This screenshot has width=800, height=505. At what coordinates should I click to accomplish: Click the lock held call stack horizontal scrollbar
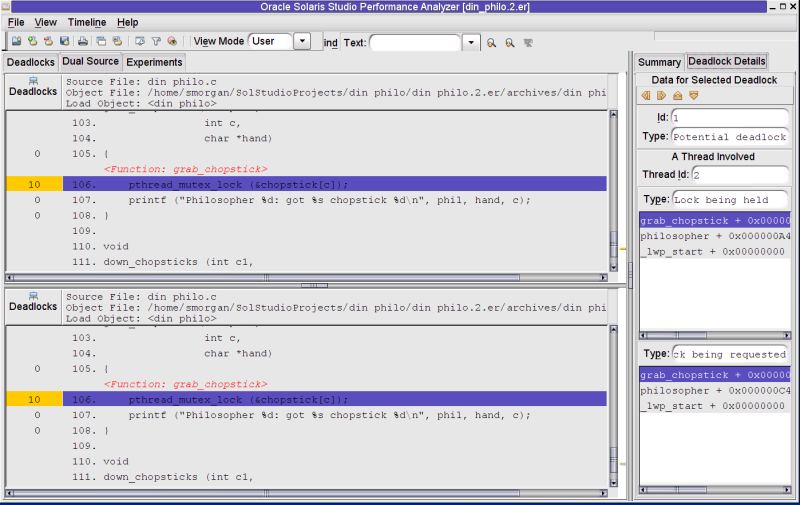(x=715, y=335)
